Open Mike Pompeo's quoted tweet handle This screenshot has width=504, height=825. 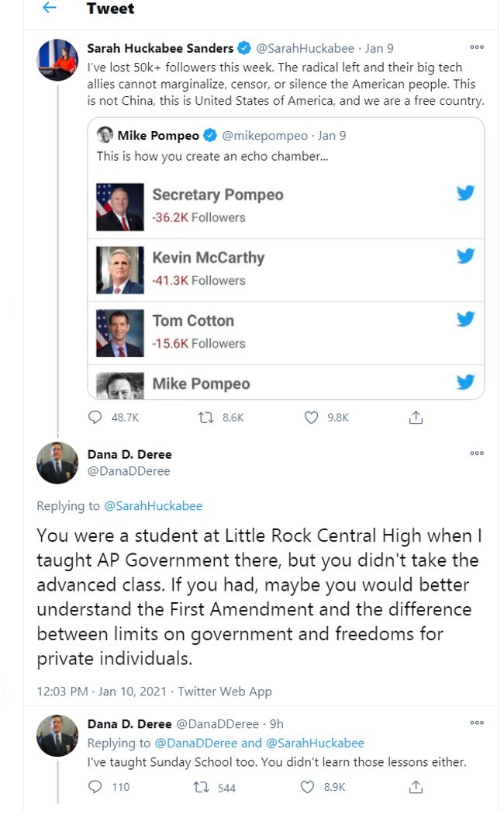point(265,136)
